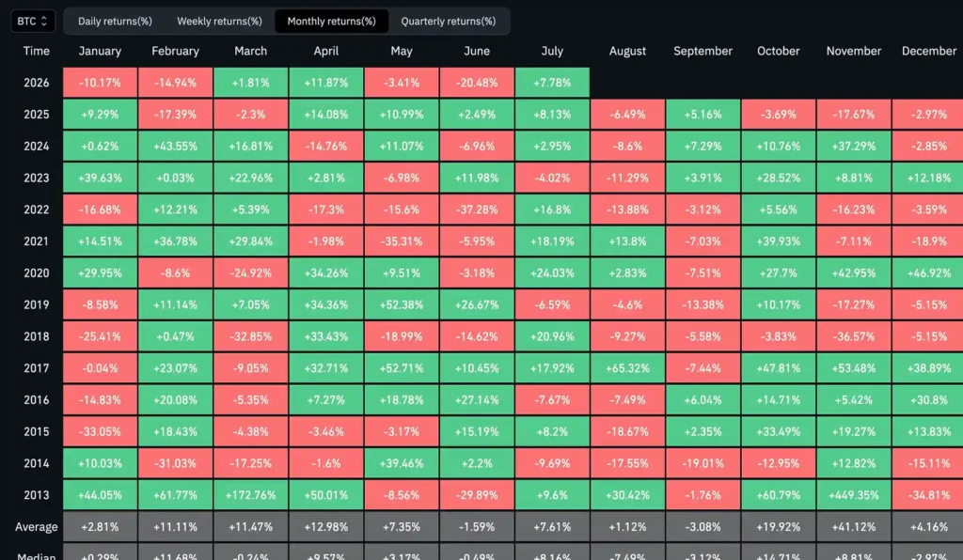The height and width of the screenshot is (560, 963).
Task: Click the December column header
Action: [928, 51]
